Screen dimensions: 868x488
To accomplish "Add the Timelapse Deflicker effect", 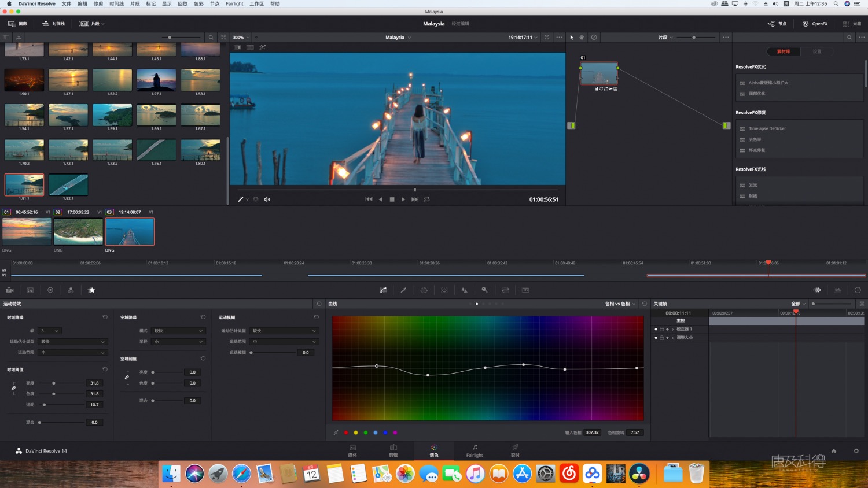I will point(767,128).
